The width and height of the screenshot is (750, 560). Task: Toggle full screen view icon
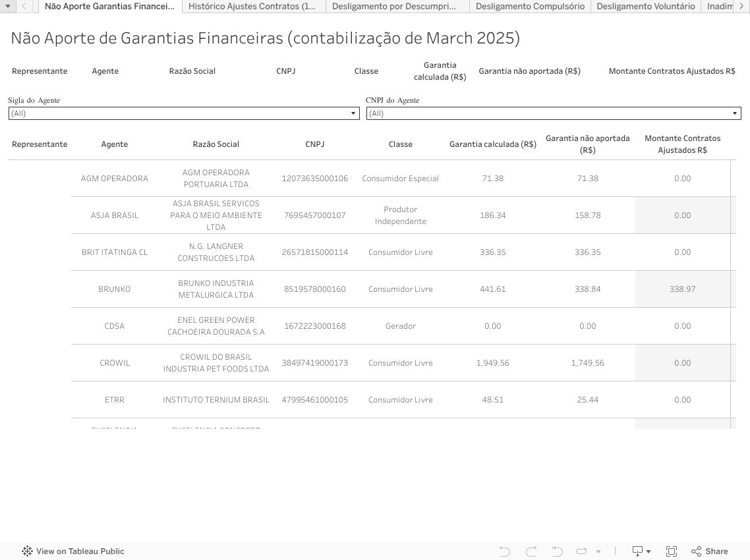[x=671, y=551]
